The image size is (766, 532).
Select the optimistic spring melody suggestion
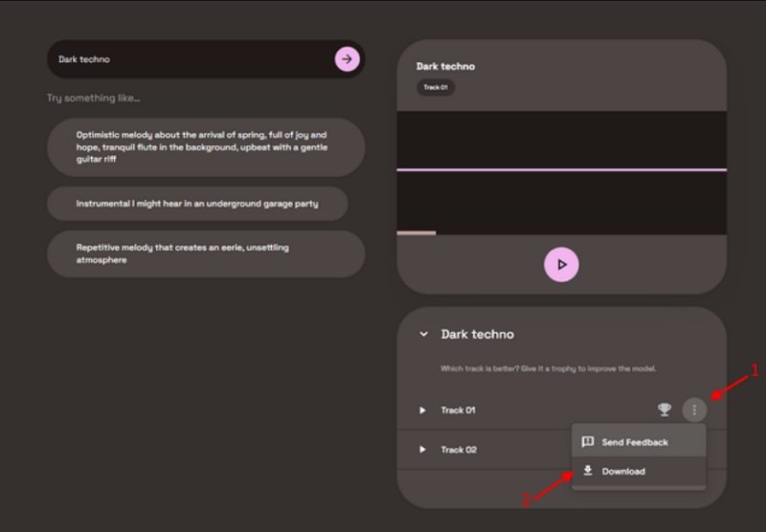tap(206, 147)
